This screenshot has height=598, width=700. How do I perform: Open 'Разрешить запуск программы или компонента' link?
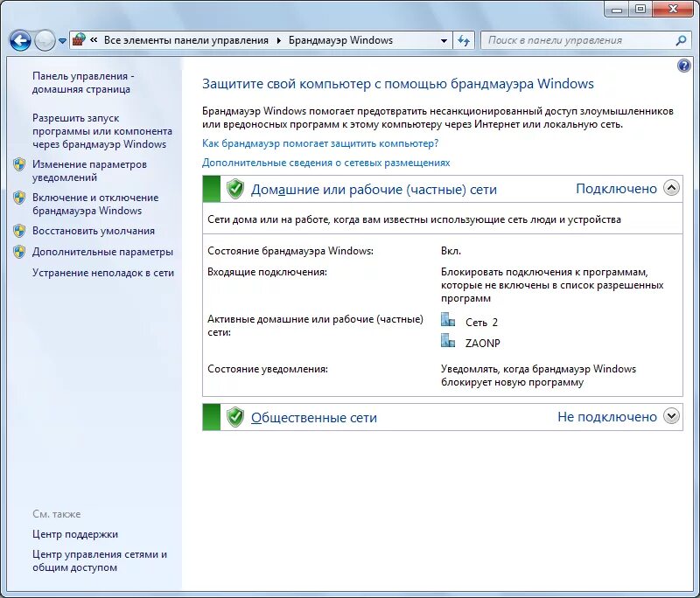[102, 131]
